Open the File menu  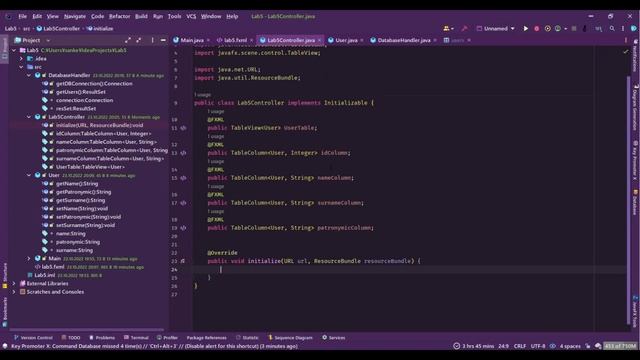(x=22, y=16)
